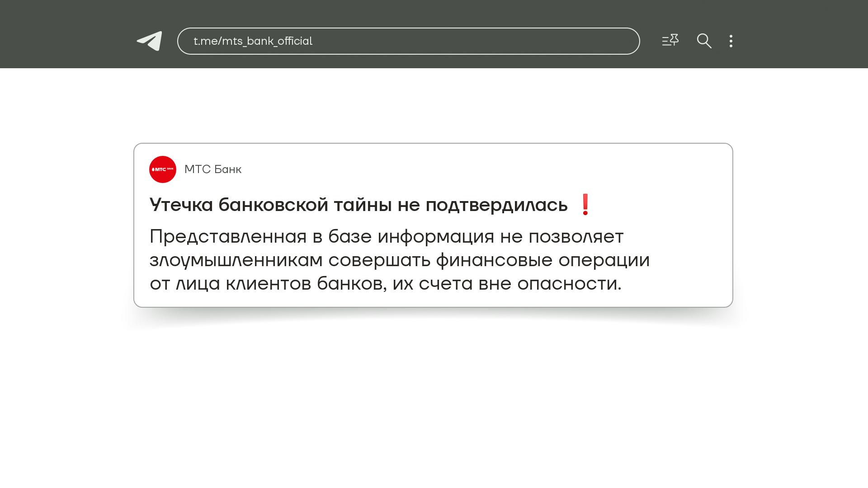The width and height of the screenshot is (868, 488).
Task: Open the three-dot more options menu
Action: (x=731, y=41)
